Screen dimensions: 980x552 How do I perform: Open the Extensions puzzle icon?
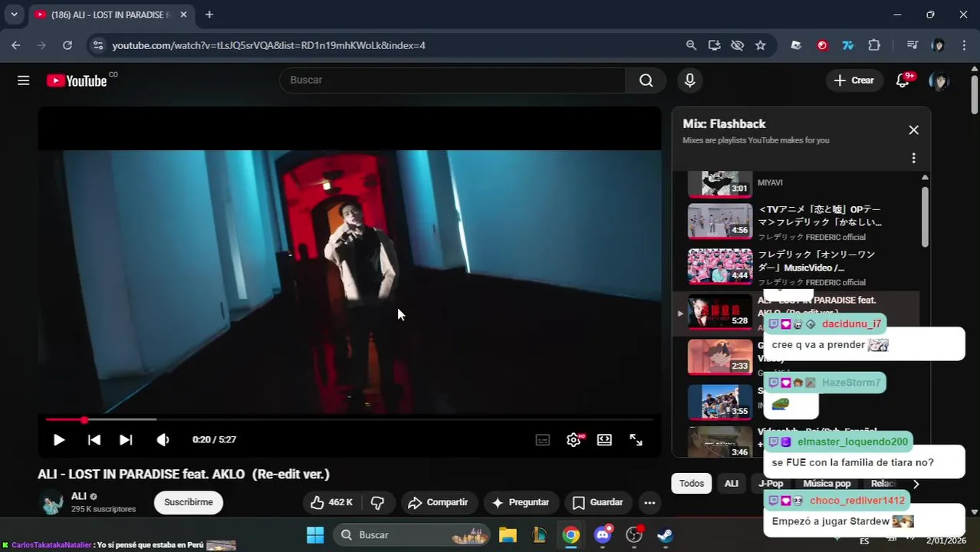coord(874,45)
